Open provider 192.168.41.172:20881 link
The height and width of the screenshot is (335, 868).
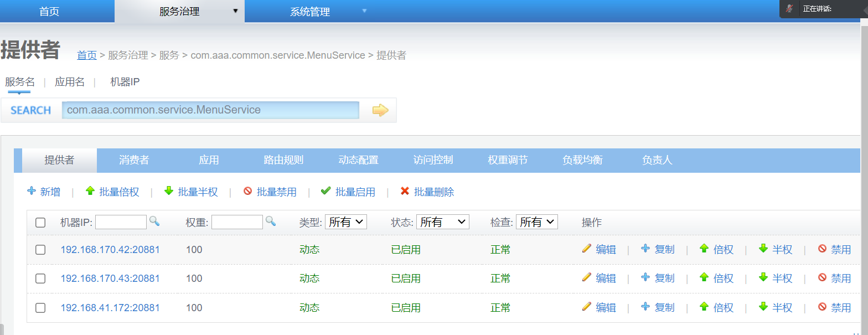coord(110,308)
